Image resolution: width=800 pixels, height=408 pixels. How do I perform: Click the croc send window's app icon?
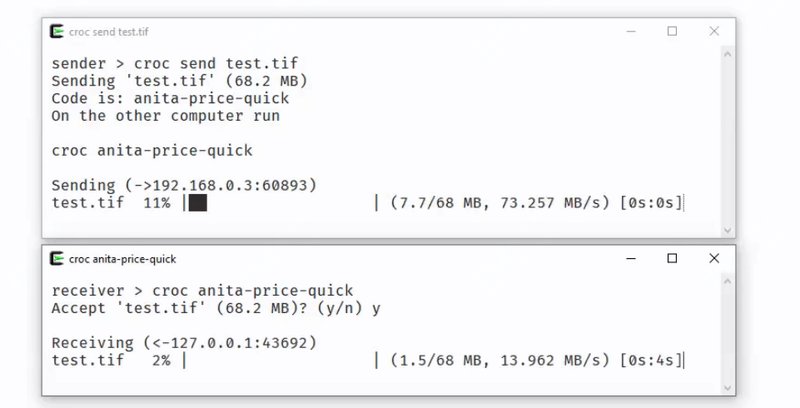point(58,31)
